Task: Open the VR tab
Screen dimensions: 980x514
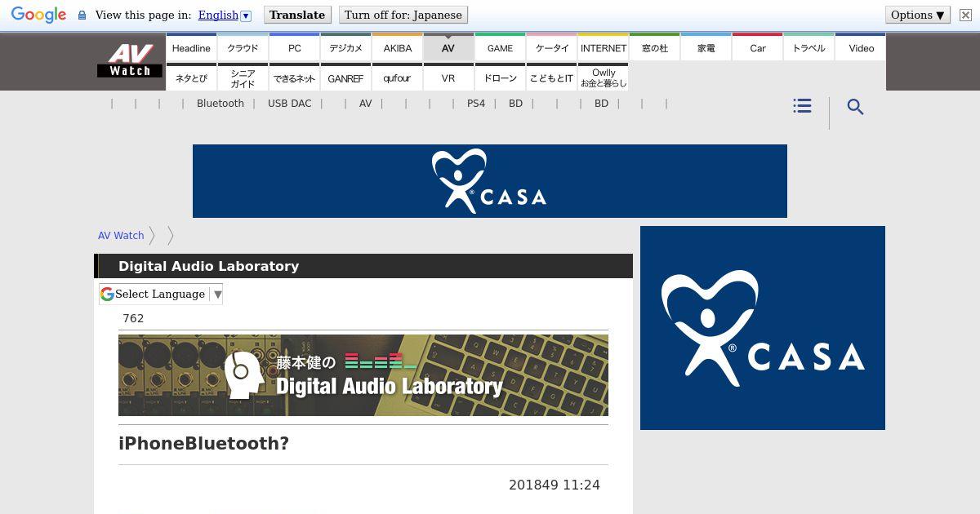Action: pos(448,78)
